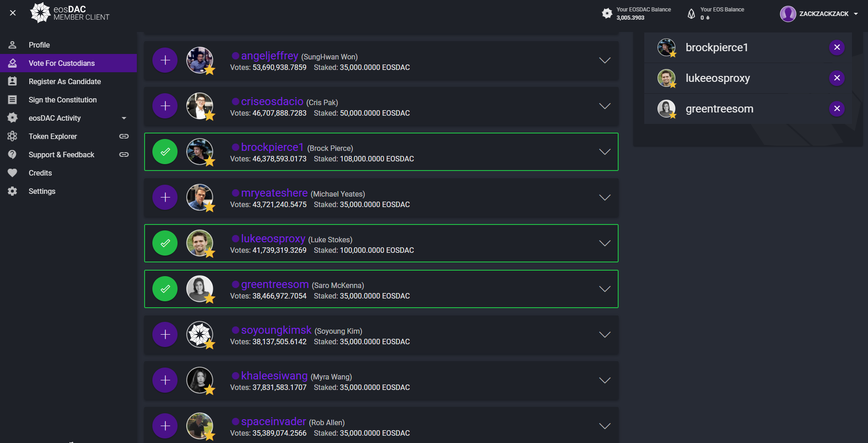868x443 pixels.
Task: Open the Credits page
Action: click(x=69, y=173)
